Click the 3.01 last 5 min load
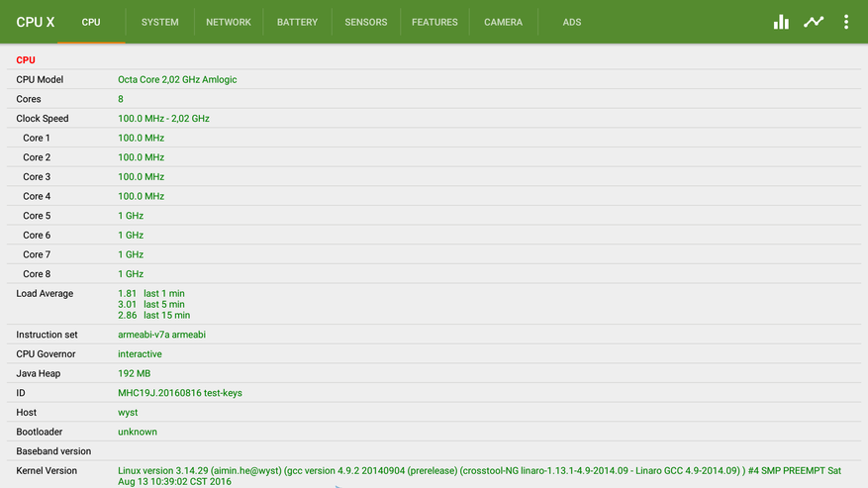 point(151,304)
